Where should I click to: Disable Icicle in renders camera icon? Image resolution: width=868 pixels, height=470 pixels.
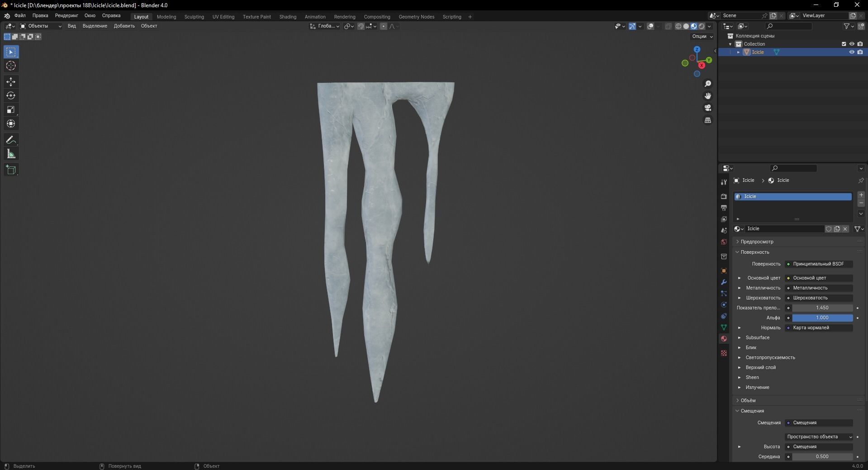(860, 52)
